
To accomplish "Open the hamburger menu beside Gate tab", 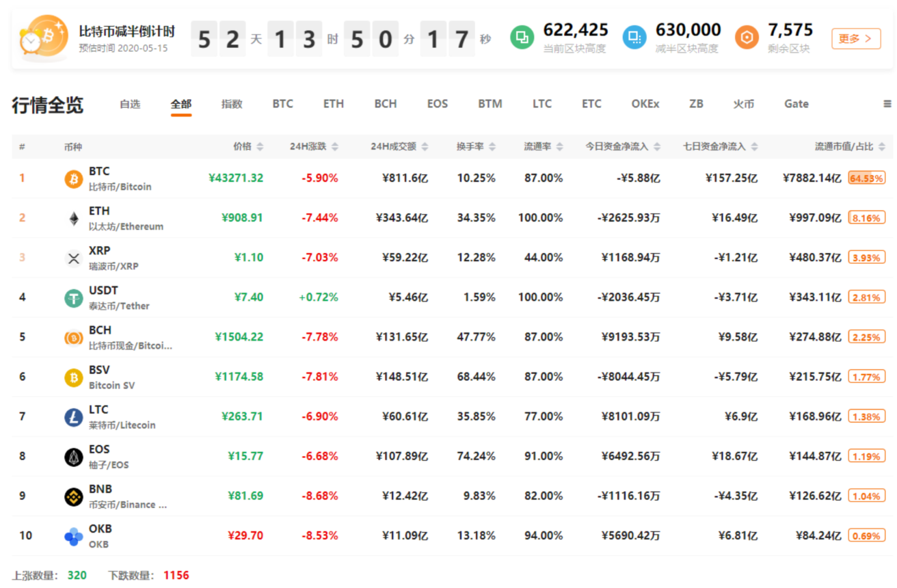I will 887,104.
